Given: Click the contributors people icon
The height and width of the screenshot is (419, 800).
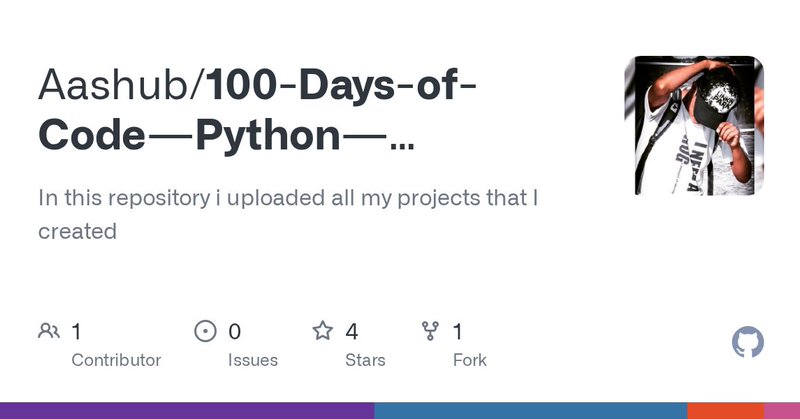Looking at the screenshot, I should click(x=49, y=331).
